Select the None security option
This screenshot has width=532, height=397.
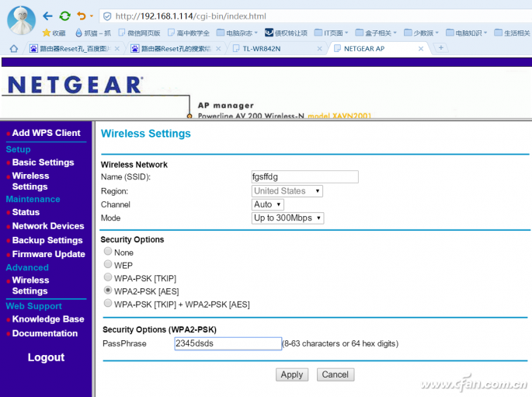point(108,251)
